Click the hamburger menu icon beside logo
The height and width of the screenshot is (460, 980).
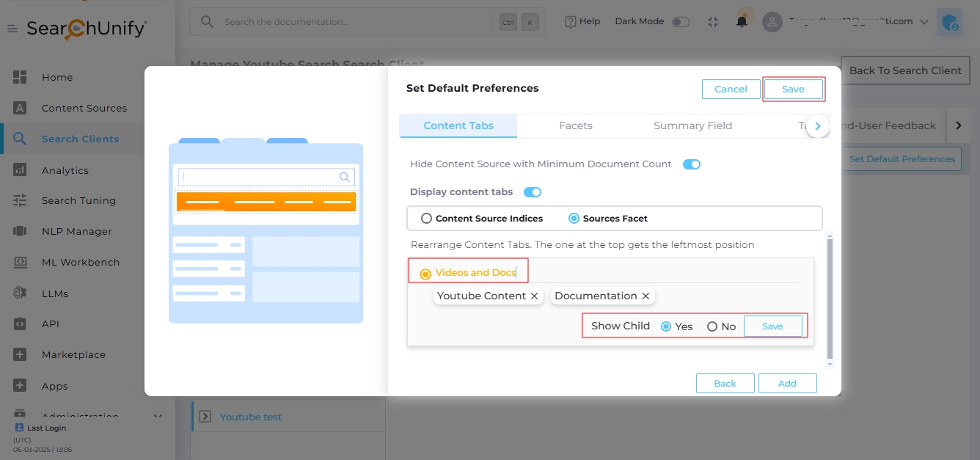[12, 29]
